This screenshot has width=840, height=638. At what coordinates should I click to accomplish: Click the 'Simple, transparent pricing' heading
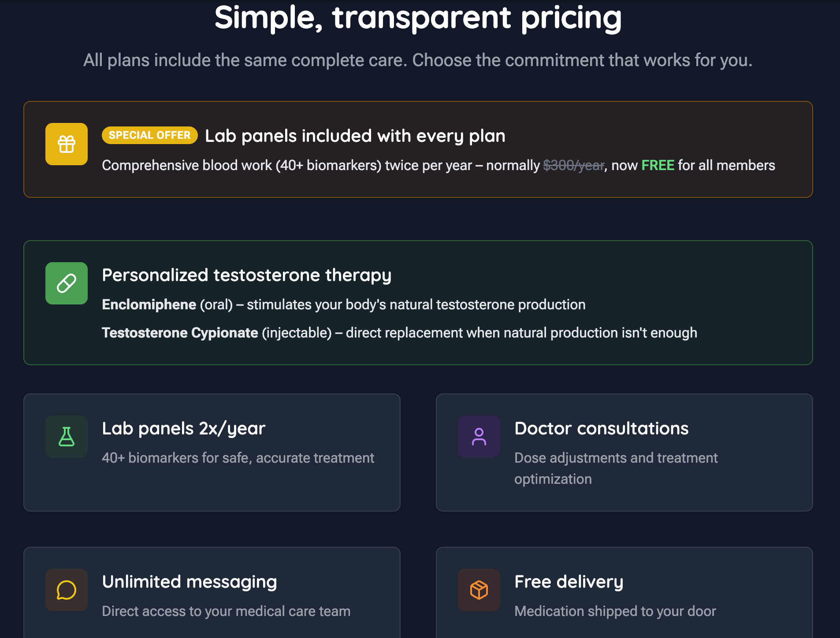418,18
